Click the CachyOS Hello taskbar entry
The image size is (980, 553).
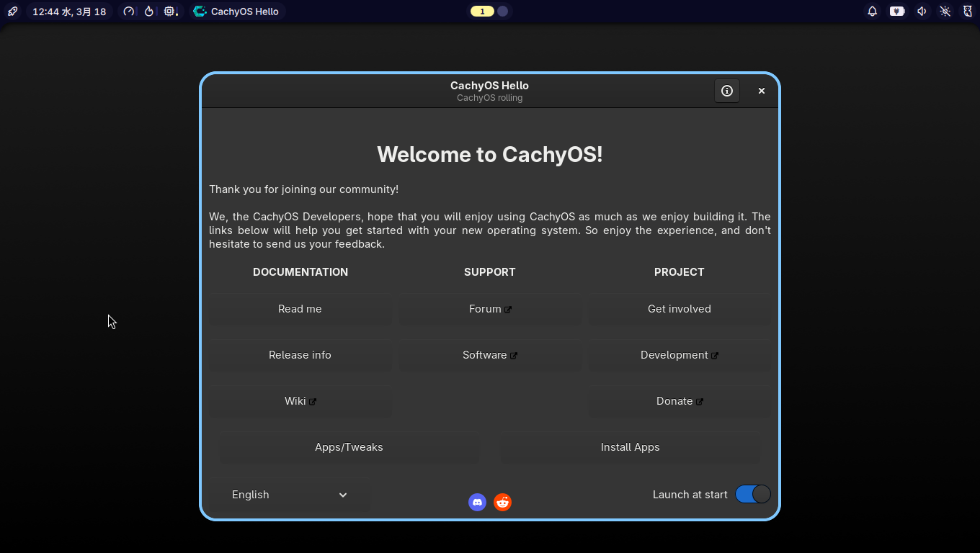[x=236, y=12]
